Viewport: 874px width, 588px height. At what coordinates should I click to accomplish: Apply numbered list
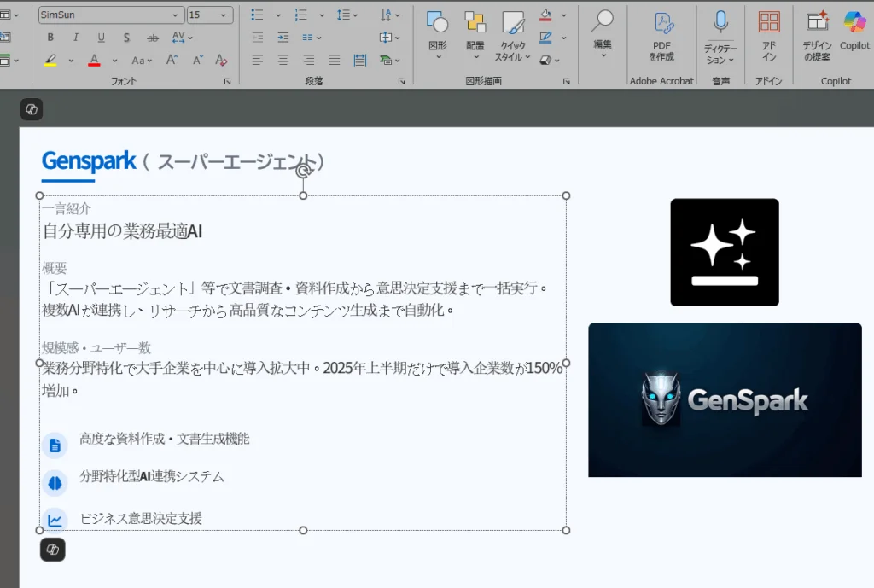[x=301, y=15]
